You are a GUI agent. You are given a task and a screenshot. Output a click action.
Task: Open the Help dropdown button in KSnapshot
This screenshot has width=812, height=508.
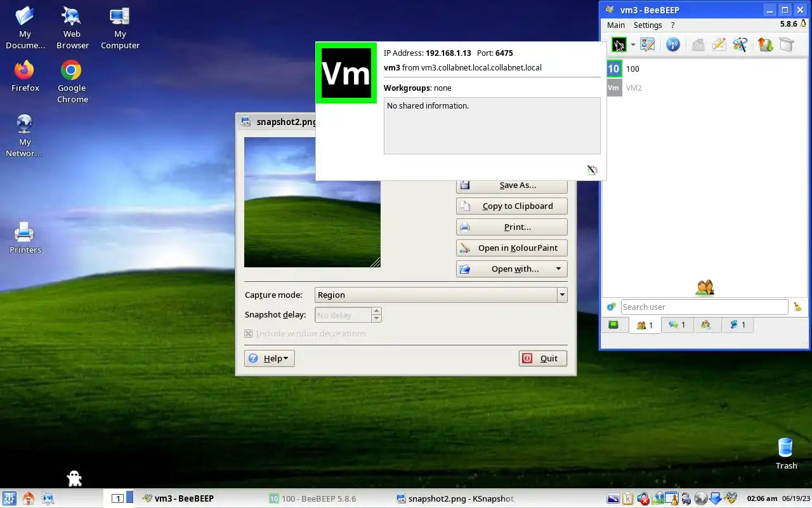(270, 358)
